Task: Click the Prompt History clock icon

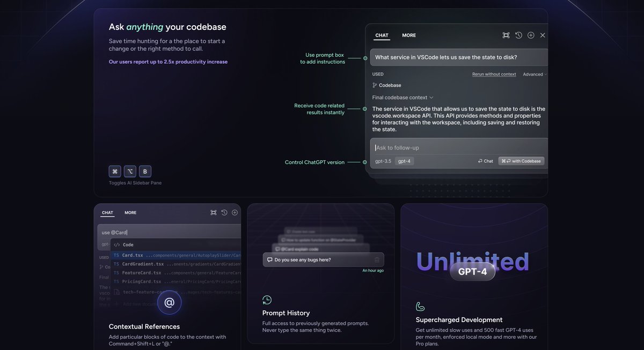Action: coord(267,300)
